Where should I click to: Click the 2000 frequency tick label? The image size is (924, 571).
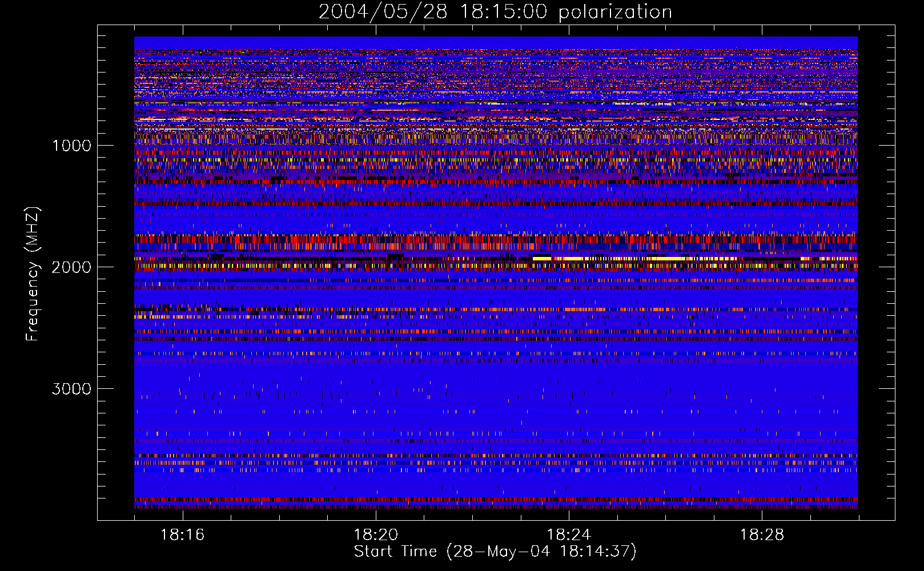click(71, 267)
